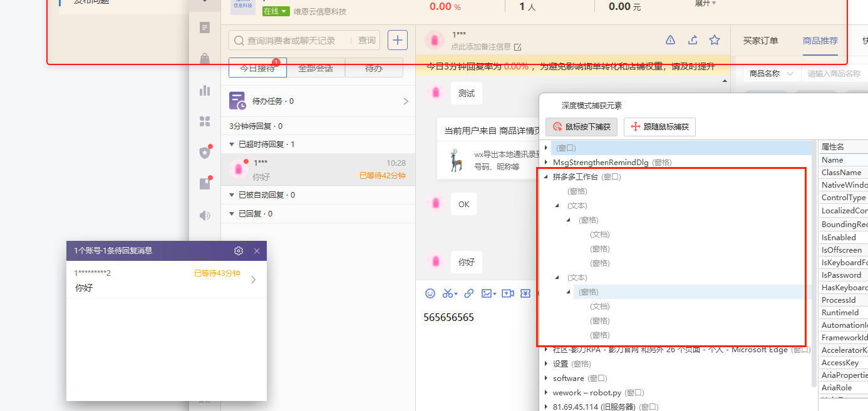
Task: Switch to the 全部会话 tab
Action: click(316, 68)
